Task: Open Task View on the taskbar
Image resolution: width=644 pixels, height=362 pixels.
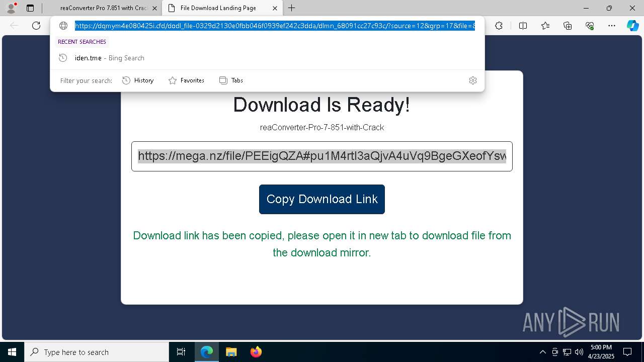Action: tap(181, 352)
